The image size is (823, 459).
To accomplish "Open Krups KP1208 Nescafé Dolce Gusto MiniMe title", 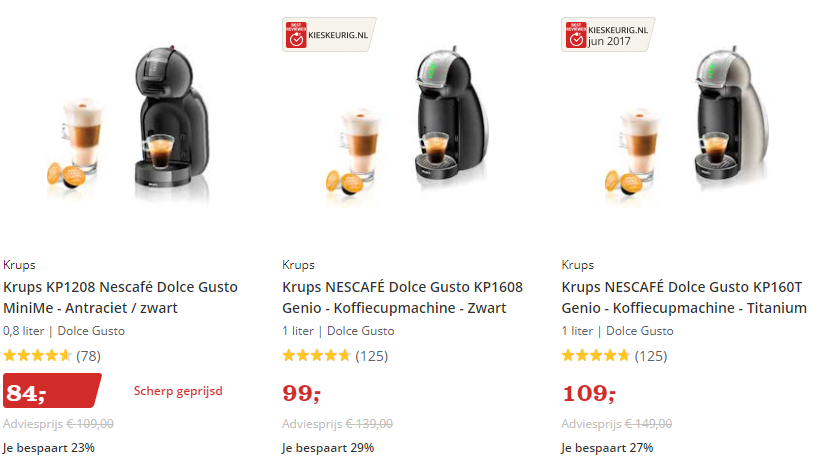I will pyautogui.click(x=120, y=297).
